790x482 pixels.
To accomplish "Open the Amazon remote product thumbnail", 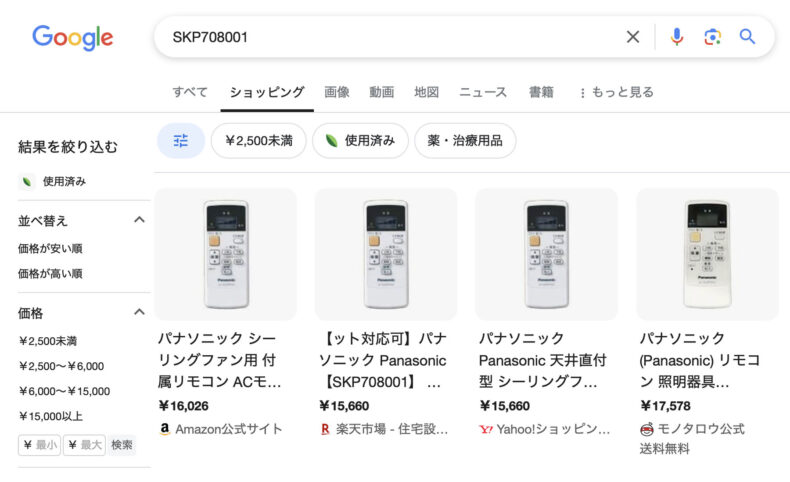I will tap(225, 254).
